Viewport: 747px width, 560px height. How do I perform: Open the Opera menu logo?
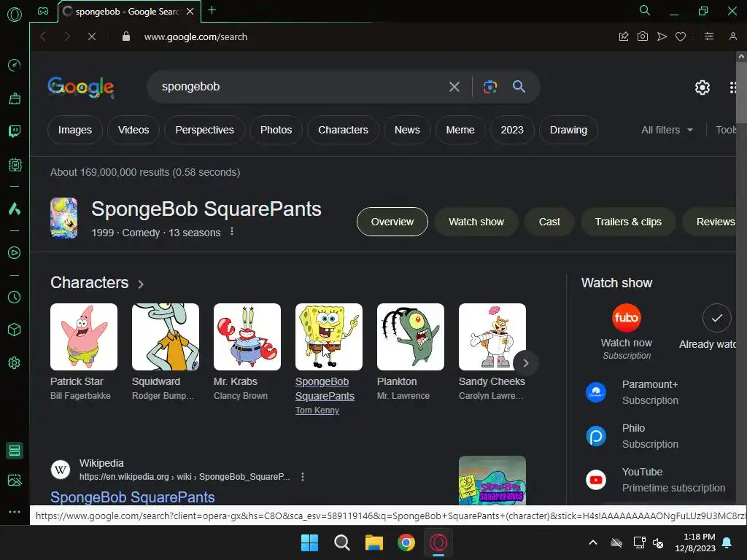(15, 15)
